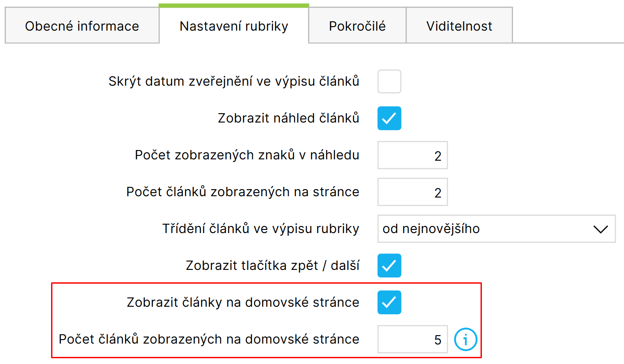The height and width of the screenshot is (364, 624).
Task: Select the homepage article count field showing 5
Action: point(412,340)
